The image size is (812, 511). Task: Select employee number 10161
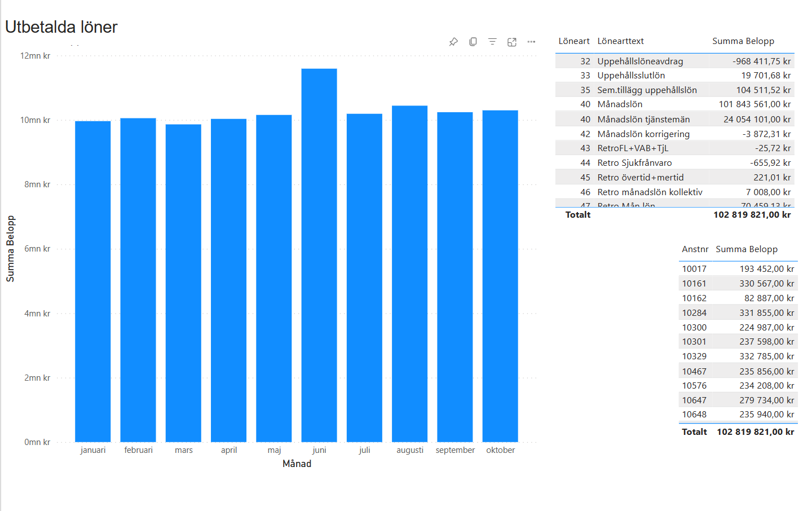tap(694, 284)
